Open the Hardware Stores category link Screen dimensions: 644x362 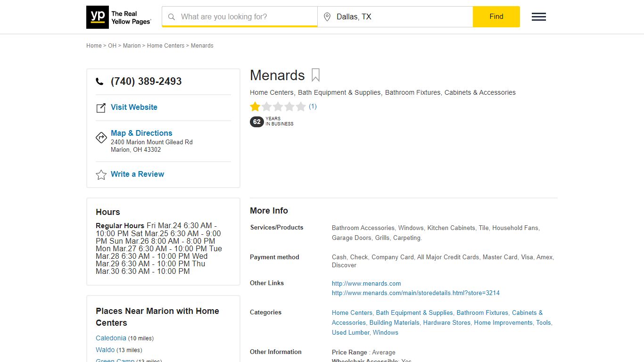446,323
